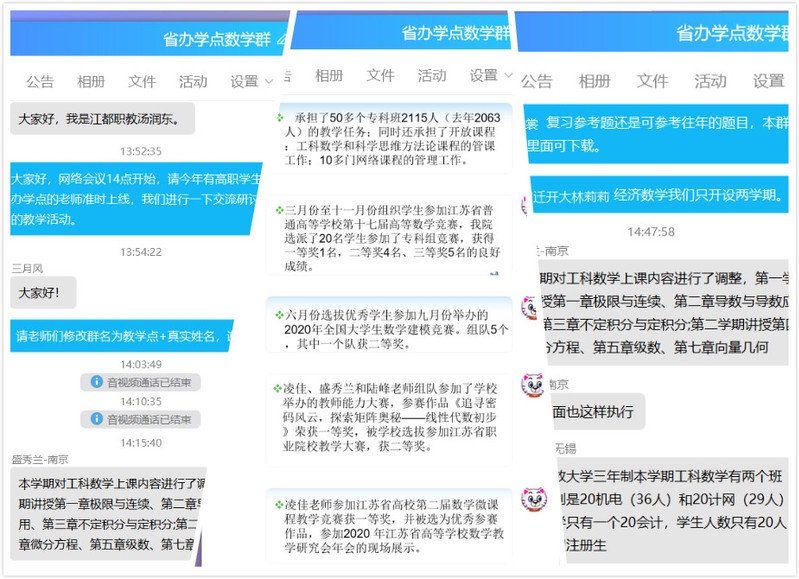Open the 设置 menu in the right panel
The image size is (799, 579).
[x=768, y=81]
